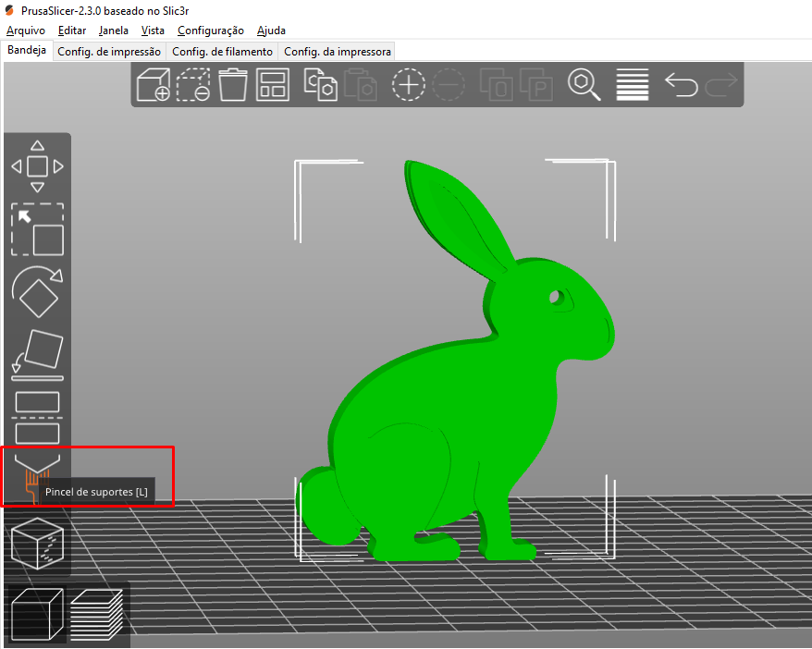Click the Copy icon in top toolbar
812x649 pixels.
[x=320, y=84]
